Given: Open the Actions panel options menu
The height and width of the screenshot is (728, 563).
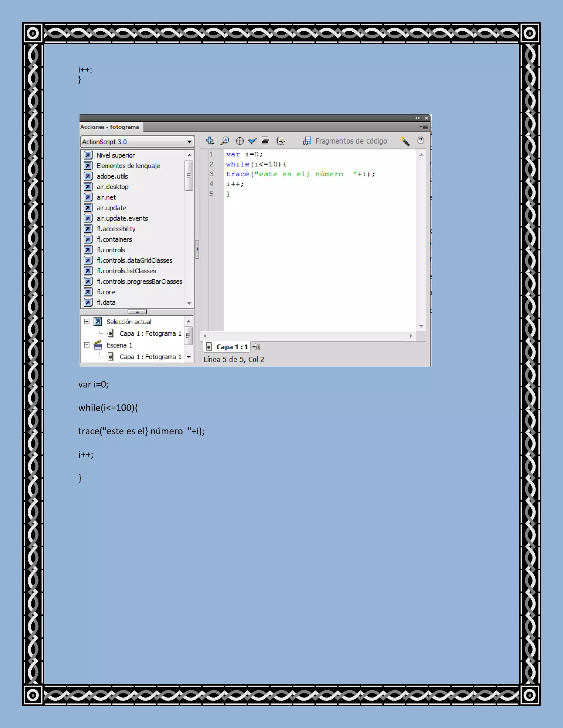Looking at the screenshot, I should pos(424,127).
